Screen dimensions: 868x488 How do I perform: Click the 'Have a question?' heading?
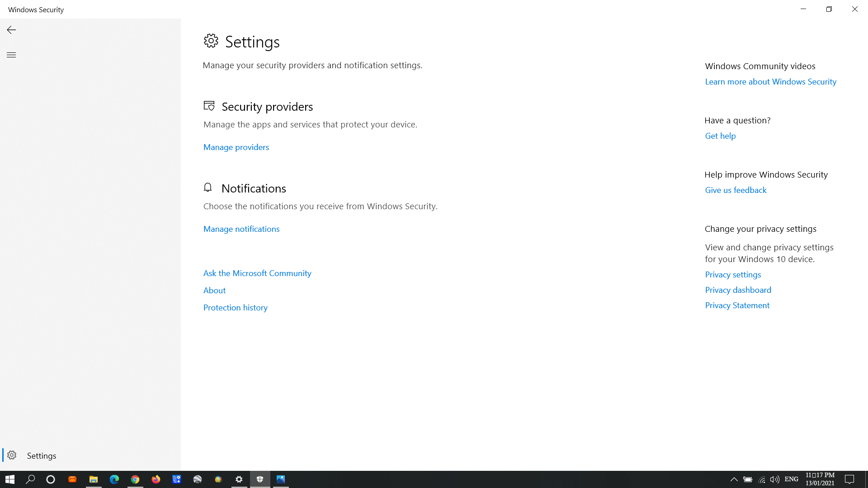737,121
